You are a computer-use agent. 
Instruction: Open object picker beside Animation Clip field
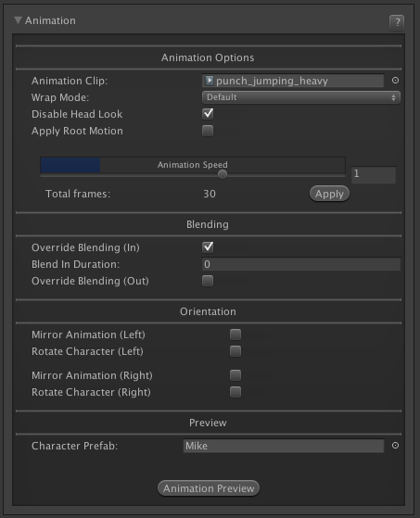[395, 81]
